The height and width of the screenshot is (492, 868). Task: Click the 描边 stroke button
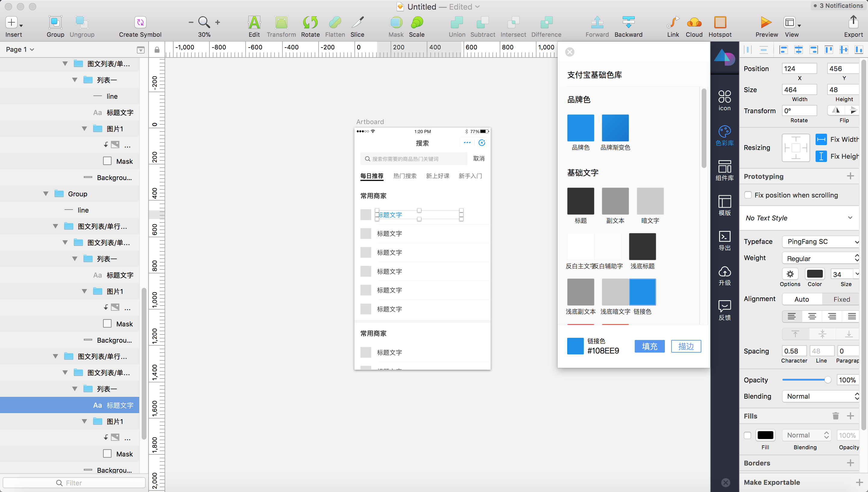pyautogui.click(x=686, y=346)
